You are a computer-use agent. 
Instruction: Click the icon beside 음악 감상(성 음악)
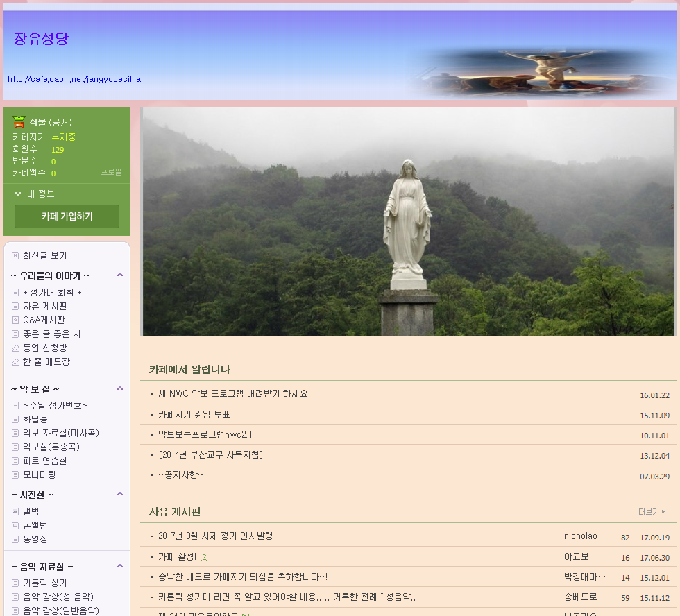15,597
